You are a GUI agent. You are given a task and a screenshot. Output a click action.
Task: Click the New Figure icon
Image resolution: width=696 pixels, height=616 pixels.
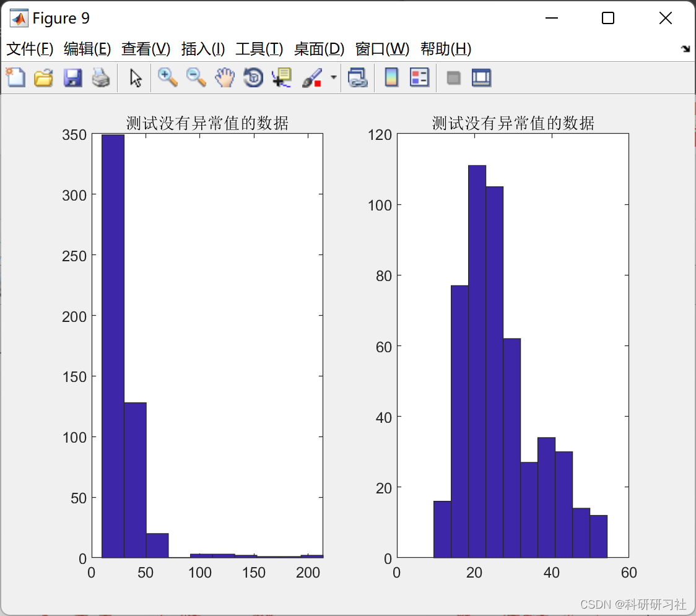click(x=15, y=77)
